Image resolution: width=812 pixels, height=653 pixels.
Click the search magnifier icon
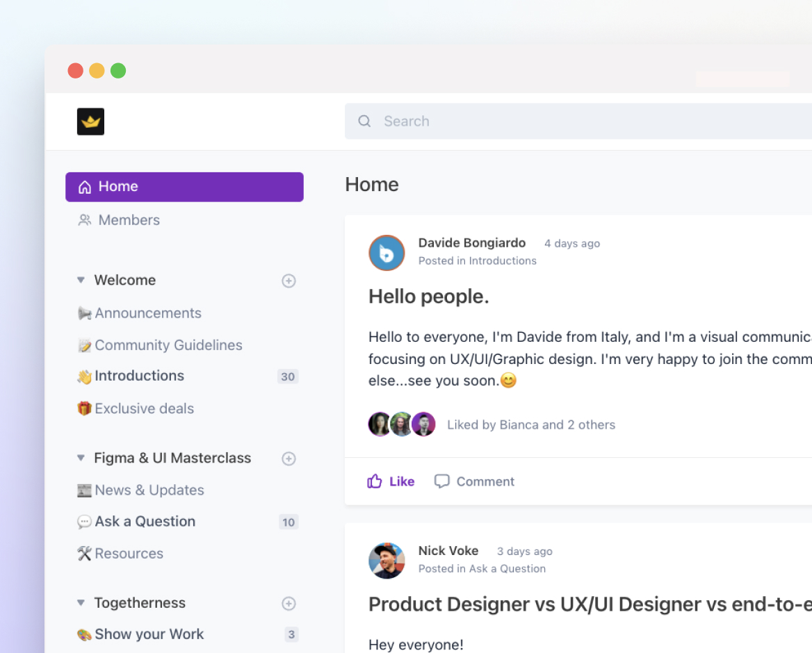(364, 121)
